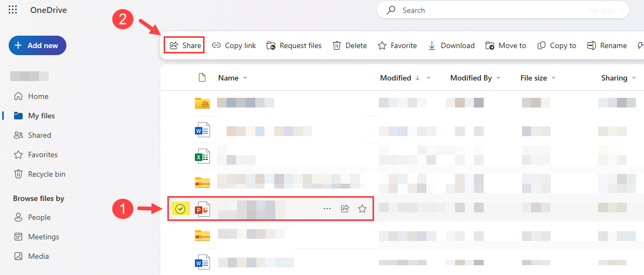Click Move to in the command bar

[x=506, y=45]
